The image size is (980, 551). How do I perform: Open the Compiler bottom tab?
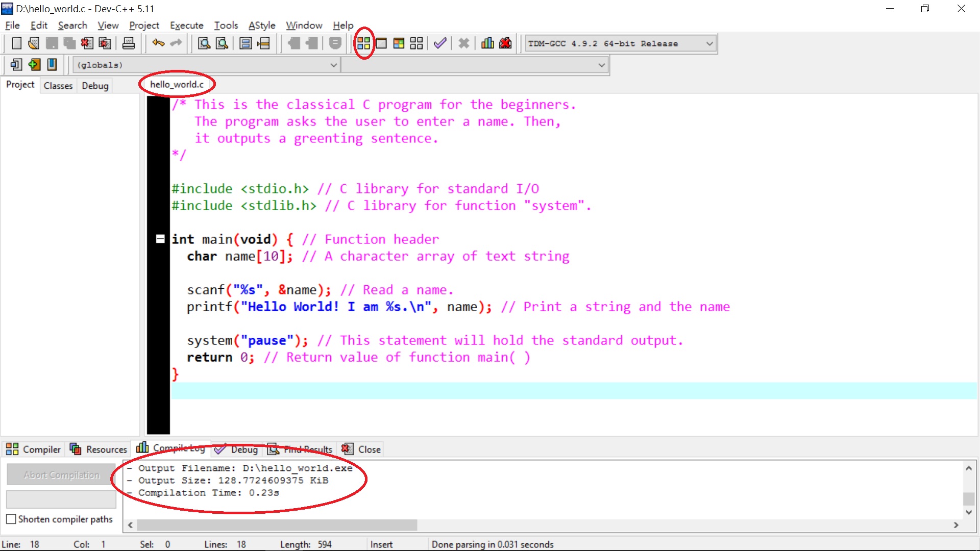point(33,449)
